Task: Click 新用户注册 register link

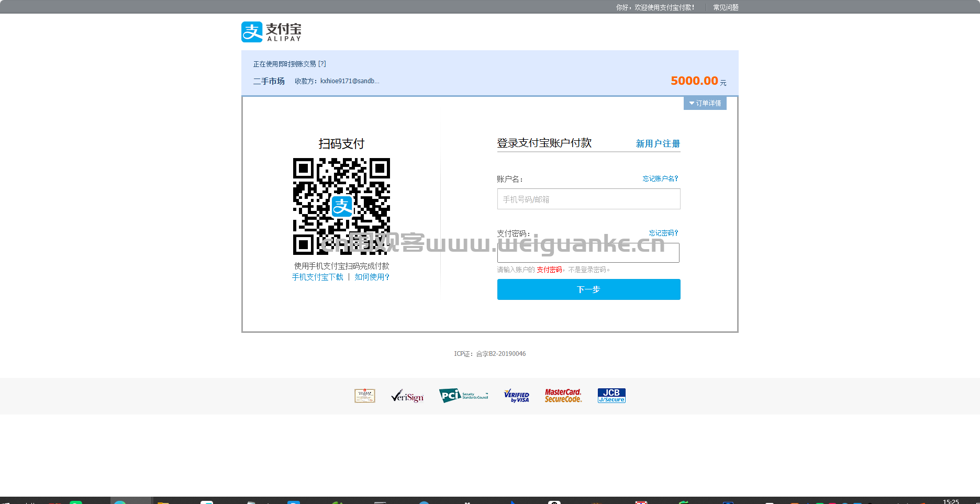Action: (x=658, y=143)
